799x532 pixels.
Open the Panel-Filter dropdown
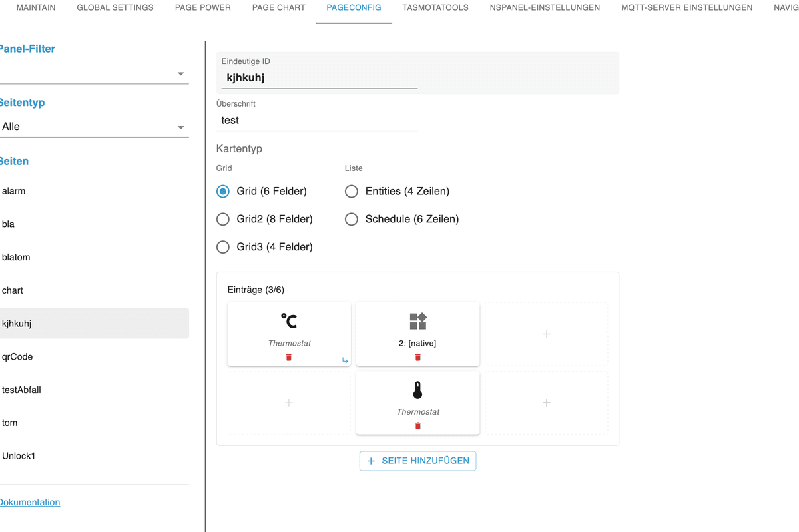(x=93, y=73)
